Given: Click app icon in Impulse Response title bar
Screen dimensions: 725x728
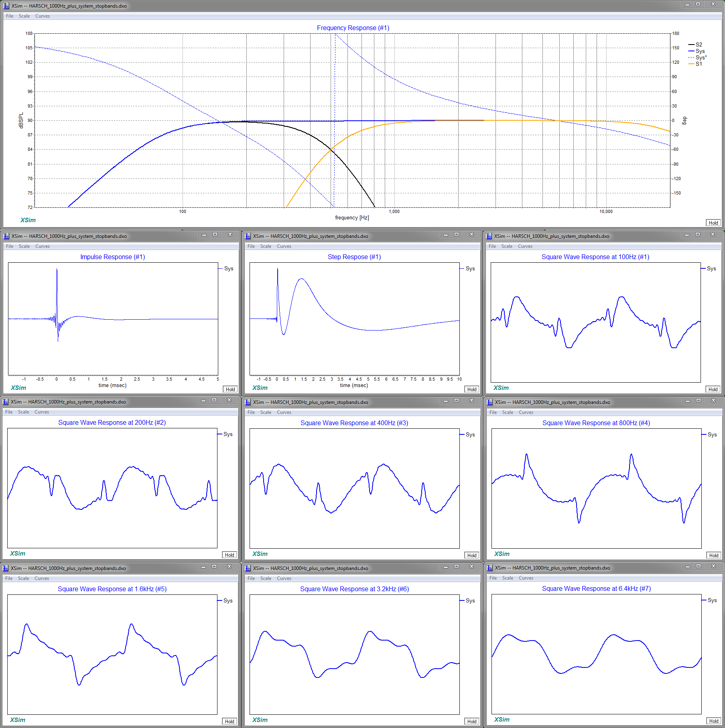Looking at the screenshot, I should (6, 236).
